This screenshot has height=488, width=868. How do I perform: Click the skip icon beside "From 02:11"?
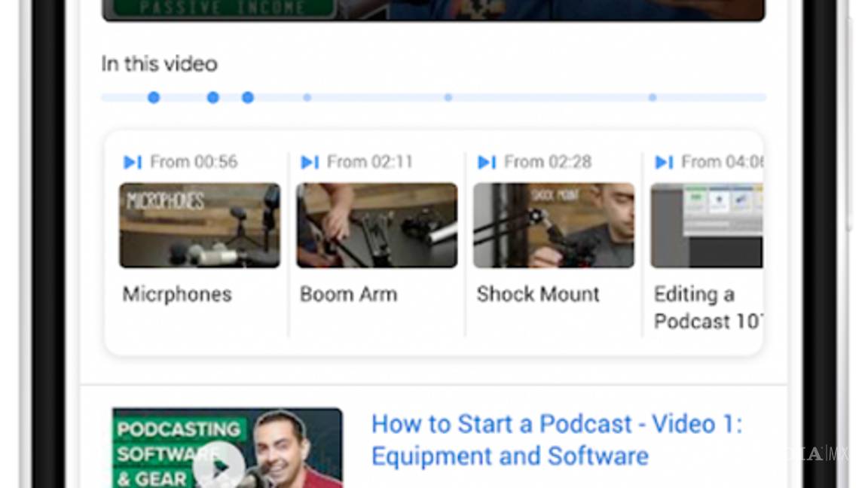(309, 161)
